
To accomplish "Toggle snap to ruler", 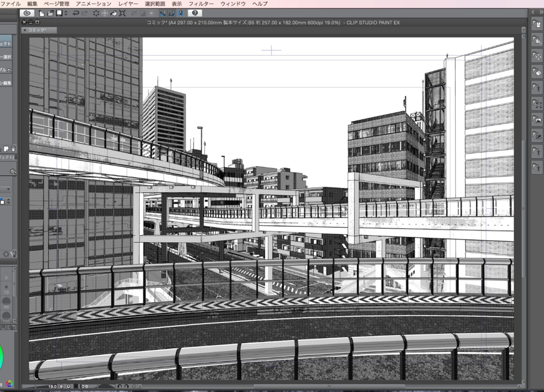I will coord(163,13).
